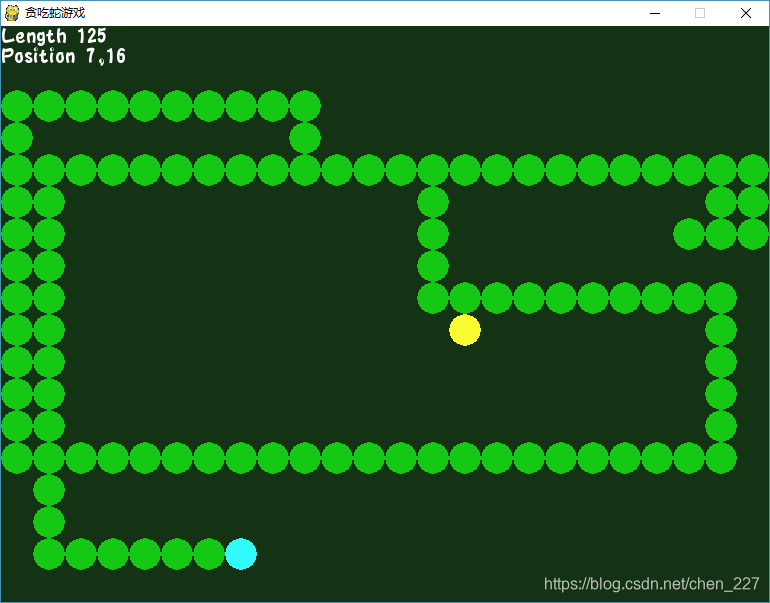Viewport: 770px width, 603px height.
Task: Click the cyan snake head
Action: pos(241,554)
